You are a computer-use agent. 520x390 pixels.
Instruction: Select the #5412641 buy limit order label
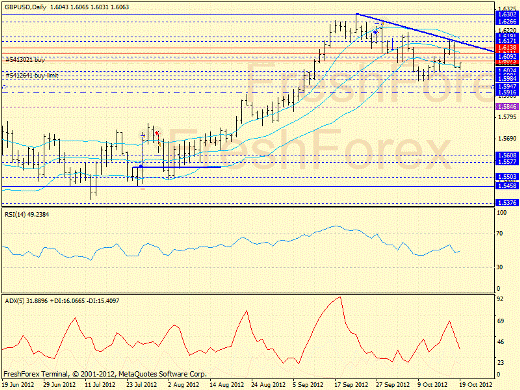[x=32, y=76]
